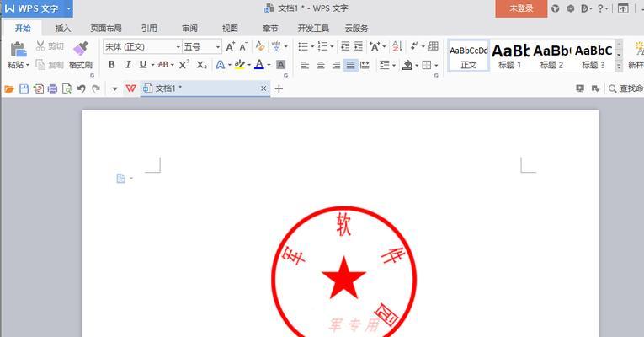This screenshot has height=337, width=644.
Task: Decrease indent of the paragraph
Action: point(345,46)
